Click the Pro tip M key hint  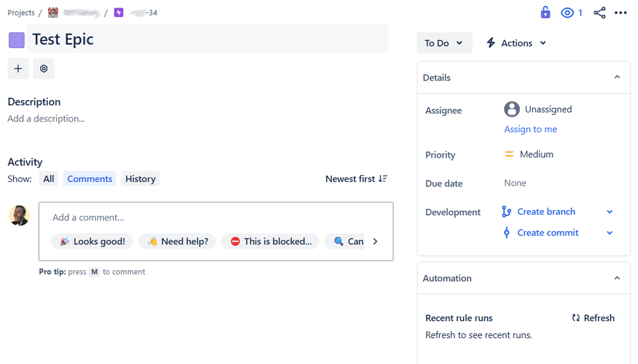pos(95,272)
